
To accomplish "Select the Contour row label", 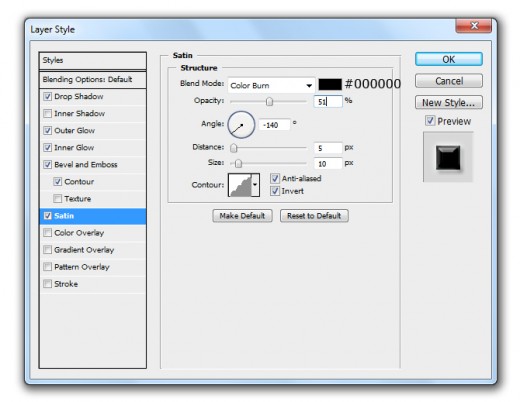I will coord(79,182).
